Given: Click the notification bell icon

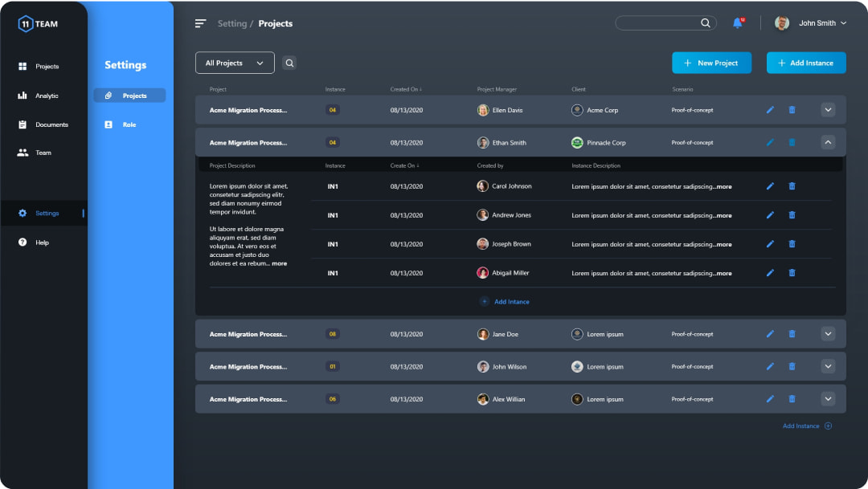Looking at the screenshot, I should [737, 23].
